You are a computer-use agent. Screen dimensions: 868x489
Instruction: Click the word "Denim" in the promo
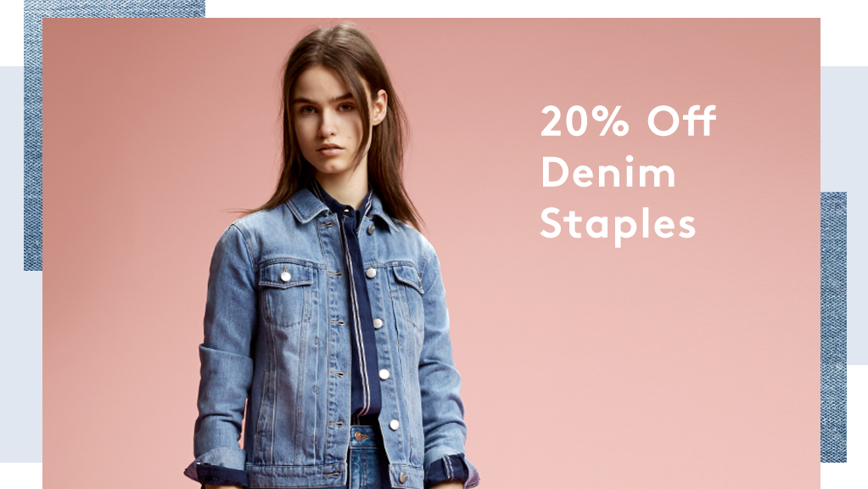(x=608, y=172)
